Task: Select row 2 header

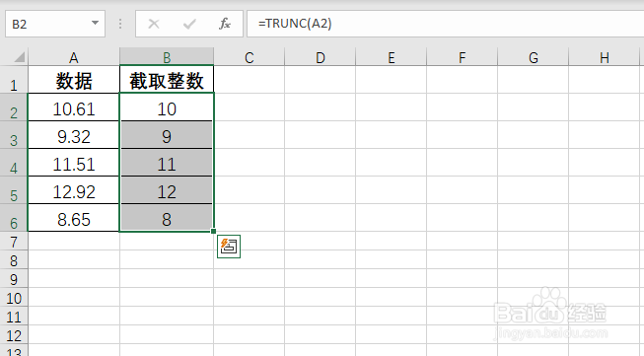Action: [x=14, y=107]
